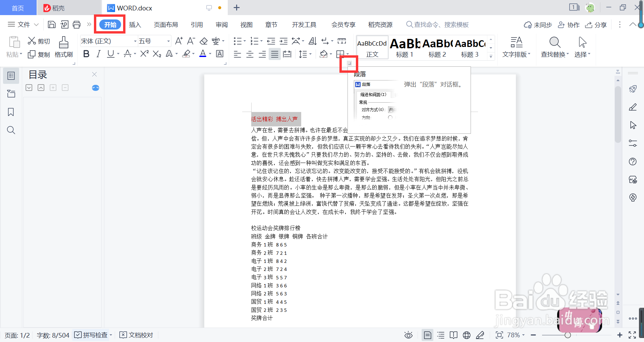
Task: Decrease font size with A- icon
Action: (191, 41)
